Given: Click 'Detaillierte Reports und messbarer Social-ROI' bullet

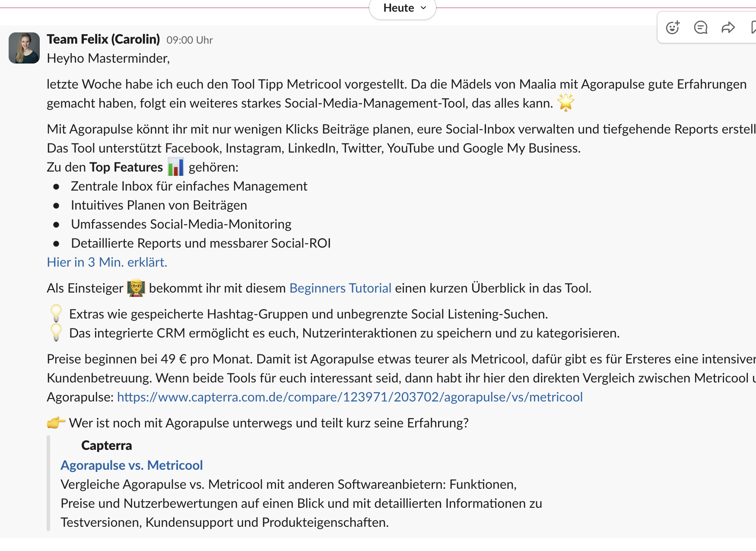Looking at the screenshot, I should [x=201, y=243].
